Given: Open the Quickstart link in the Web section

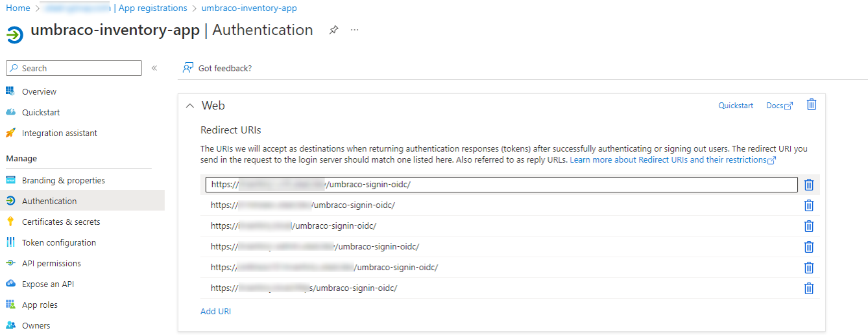Looking at the screenshot, I should (736, 106).
